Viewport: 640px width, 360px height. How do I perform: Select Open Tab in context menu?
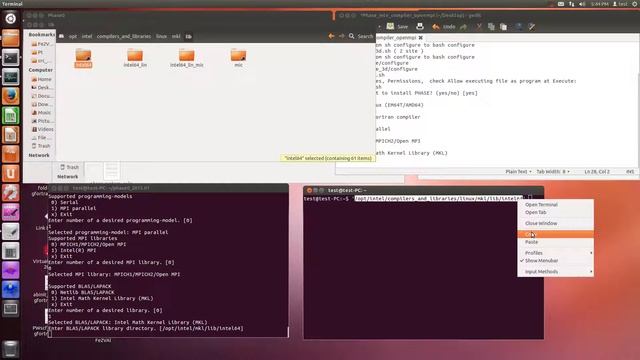(x=556, y=212)
